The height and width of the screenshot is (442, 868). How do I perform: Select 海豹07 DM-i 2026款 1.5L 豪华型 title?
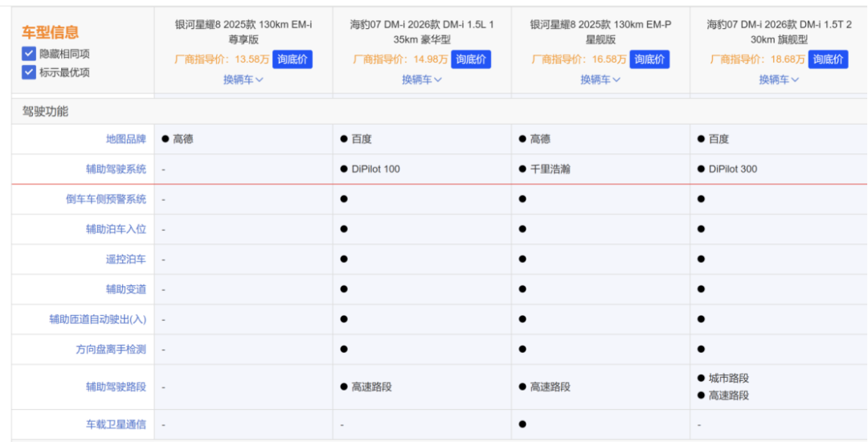422,32
